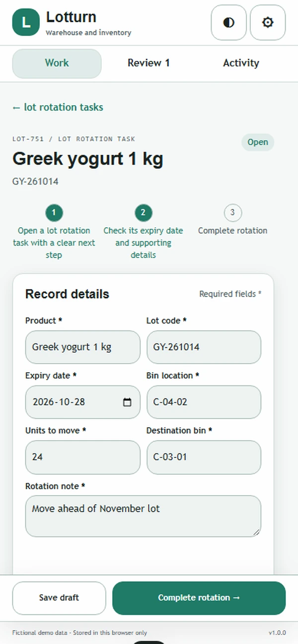
Task: Toggle the dark/light theme contrast icon
Action: point(228,22)
